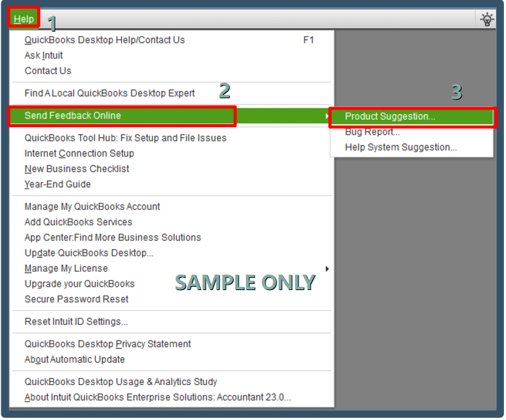The height and width of the screenshot is (420, 506).
Task: Select Secure Password Reset
Action: tap(77, 300)
